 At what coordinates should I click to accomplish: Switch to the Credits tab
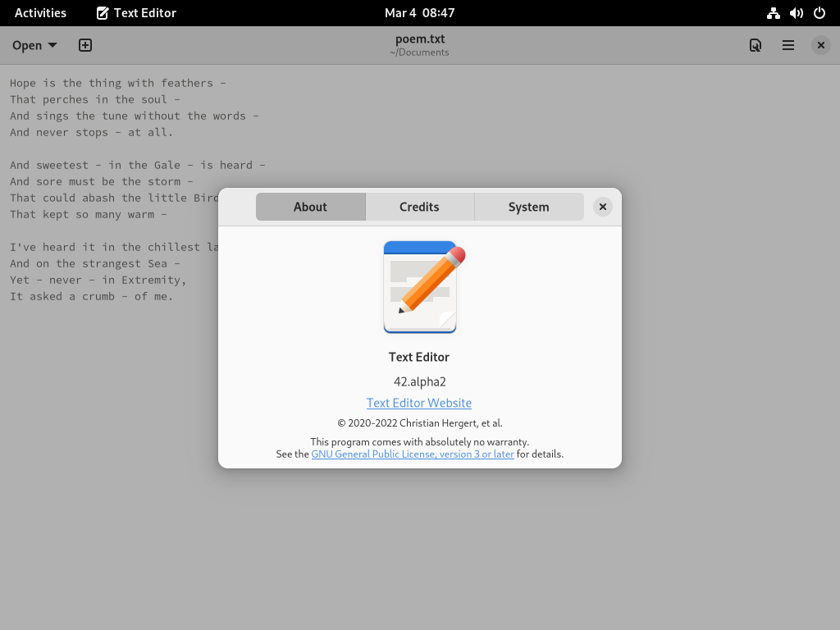pyautogui.click(x=419, y=207)
